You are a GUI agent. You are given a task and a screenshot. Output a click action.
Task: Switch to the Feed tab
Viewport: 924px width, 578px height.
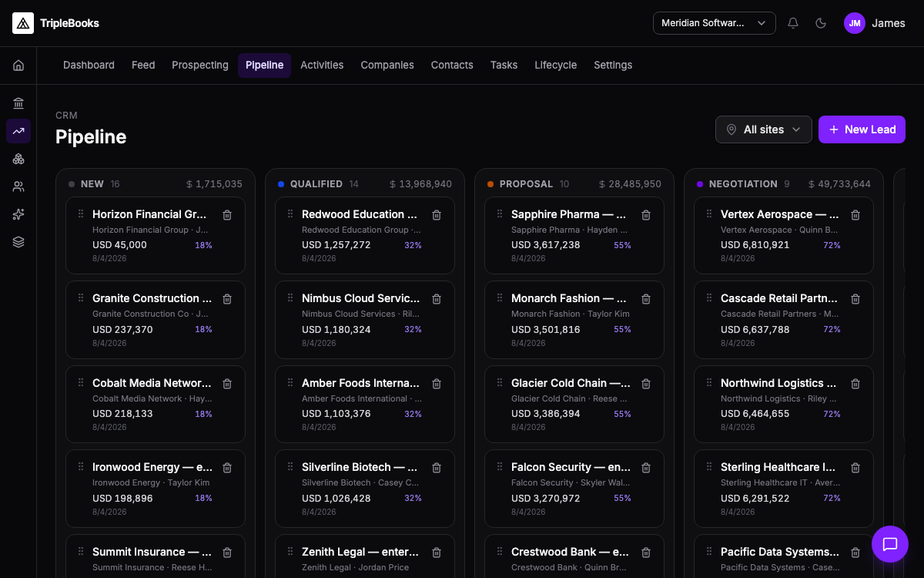(x=143, y=66)
